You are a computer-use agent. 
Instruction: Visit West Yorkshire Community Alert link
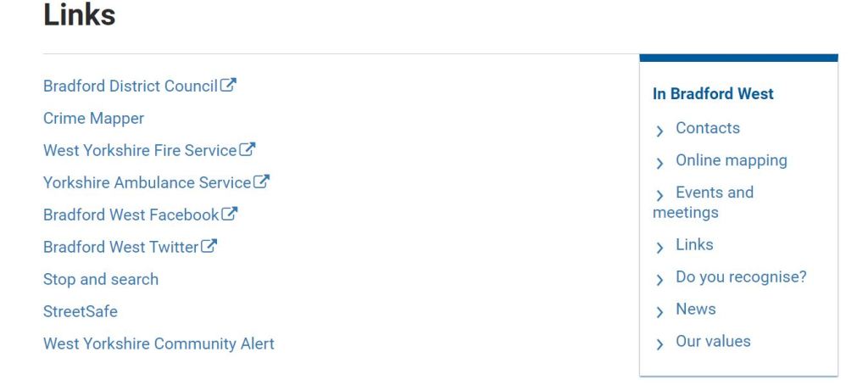click(x=159, y=344)
